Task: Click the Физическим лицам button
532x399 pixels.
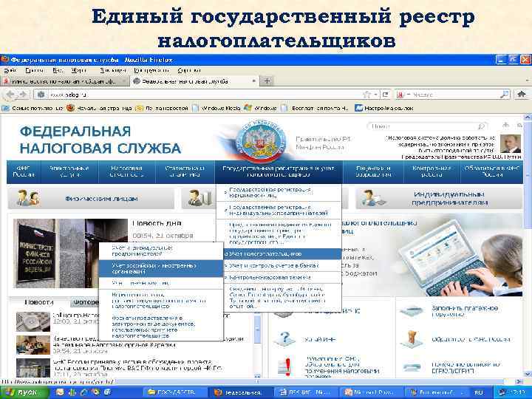Action: pyautogui.click(x=91, y=199)
